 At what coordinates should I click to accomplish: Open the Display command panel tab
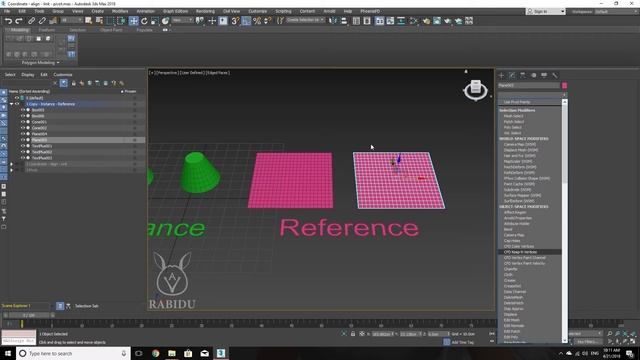tap(544, 75)
